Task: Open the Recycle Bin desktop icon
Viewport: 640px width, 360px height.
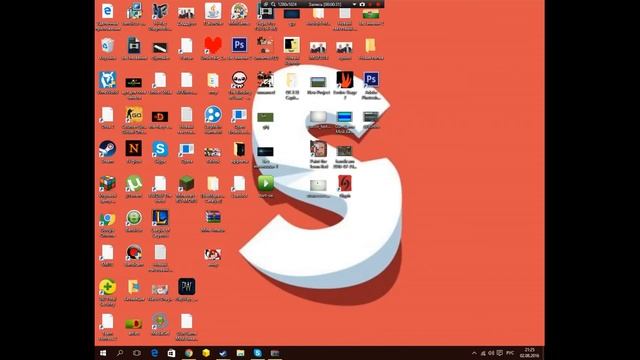Action: click(x=107, y=45)
